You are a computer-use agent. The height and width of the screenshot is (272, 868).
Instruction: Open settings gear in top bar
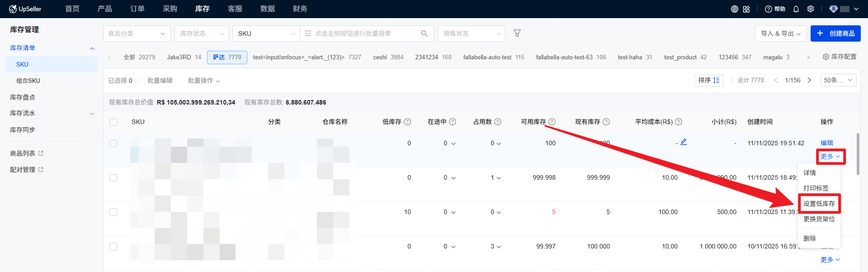click(x=811, y=9)
